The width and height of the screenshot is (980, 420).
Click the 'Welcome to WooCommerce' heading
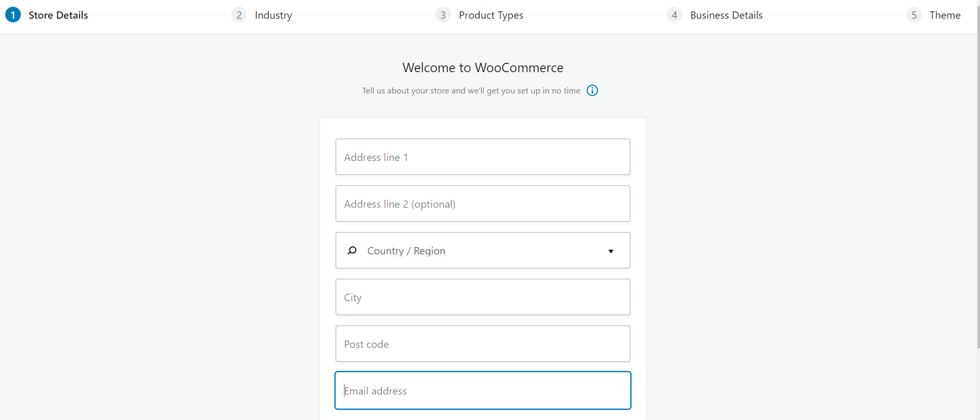[x=483, y=67]
